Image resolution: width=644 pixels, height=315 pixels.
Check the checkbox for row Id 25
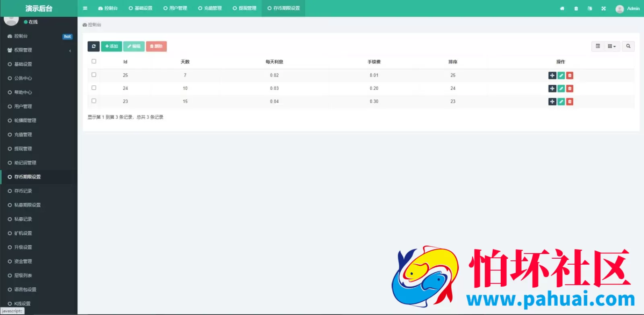pyautogui.click(x=94, y=74)
